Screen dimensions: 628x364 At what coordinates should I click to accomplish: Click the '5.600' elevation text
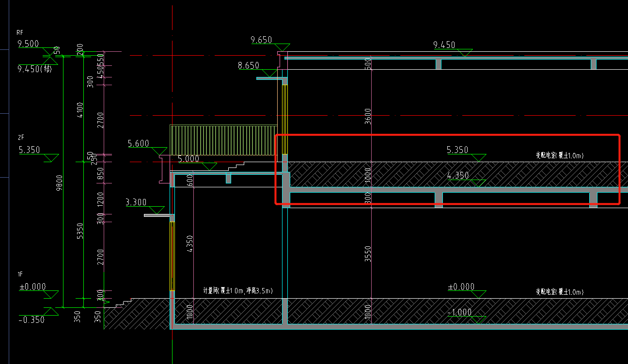coord(139,143)
